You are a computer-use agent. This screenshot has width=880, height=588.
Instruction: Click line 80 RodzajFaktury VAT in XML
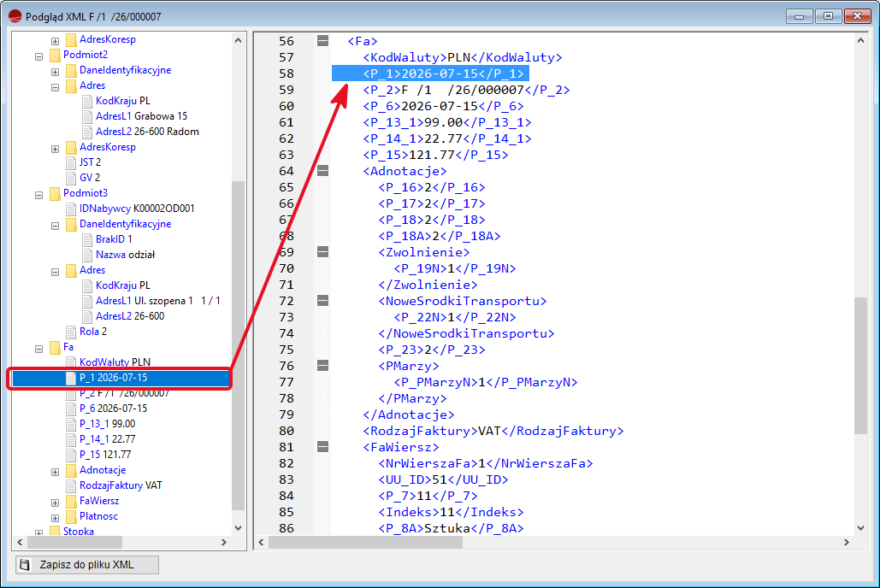click(x=493, y=431)
